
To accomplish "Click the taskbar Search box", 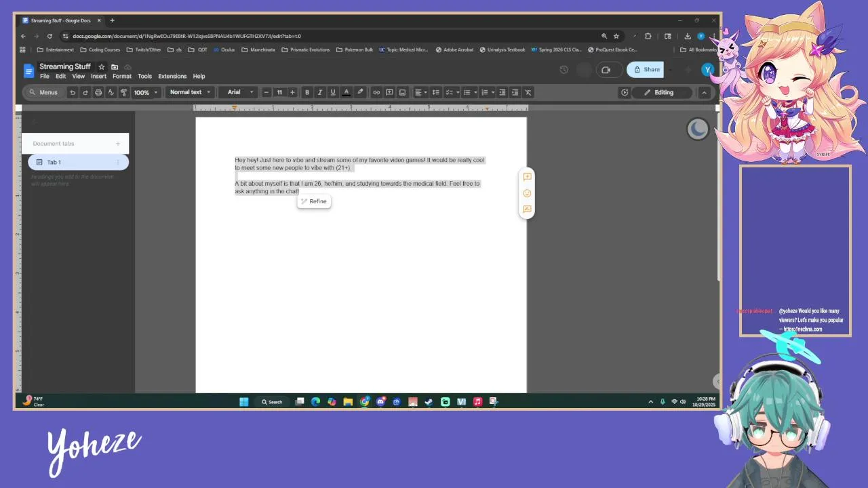I will point(272,401).
